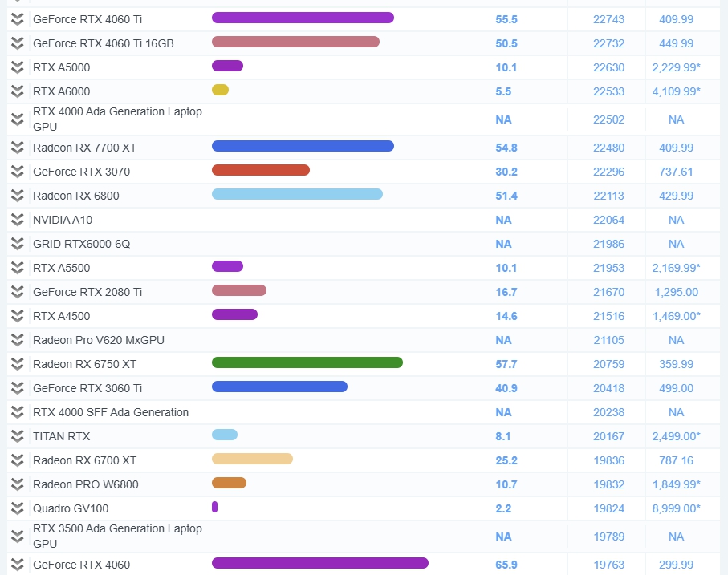The width and height of the screenshot is (728, 575).
Task: Click price 299.99 for GeForce RTX 4060
Action: (676, 565)
